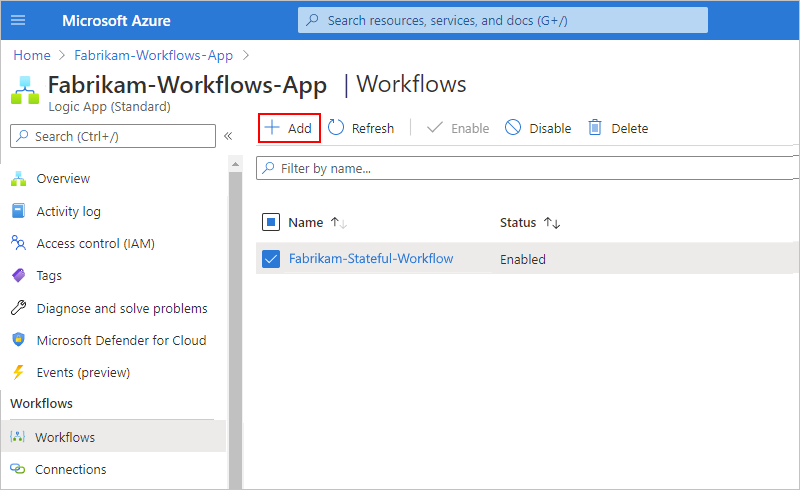Click the sidebar scrollbar up arrow
Screen dimensions: 800x490
[235, 164]
